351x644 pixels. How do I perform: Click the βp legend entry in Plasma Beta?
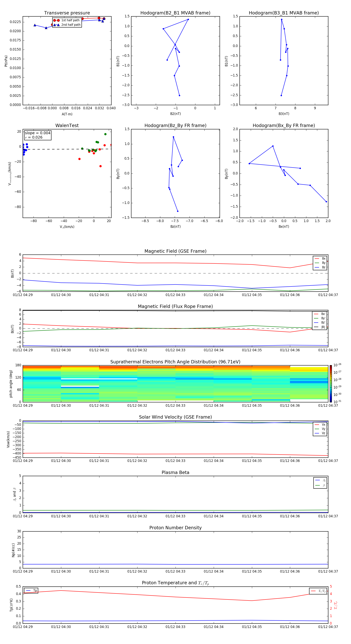320,480
